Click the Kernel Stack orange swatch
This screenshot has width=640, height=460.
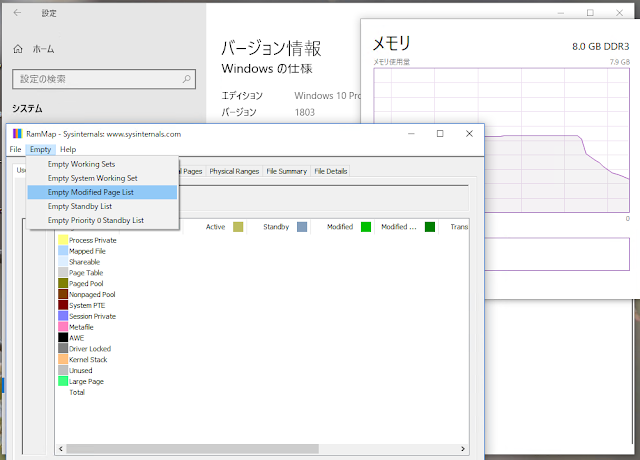pos(63,359)
